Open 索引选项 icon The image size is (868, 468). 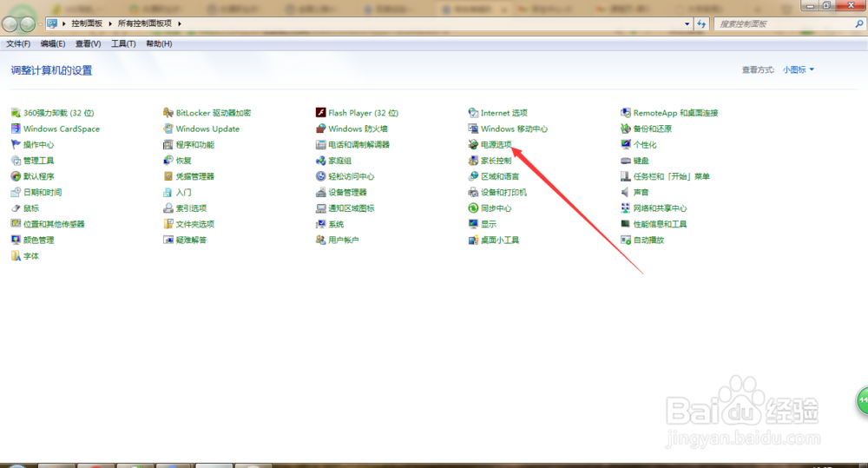click(168, 208)
